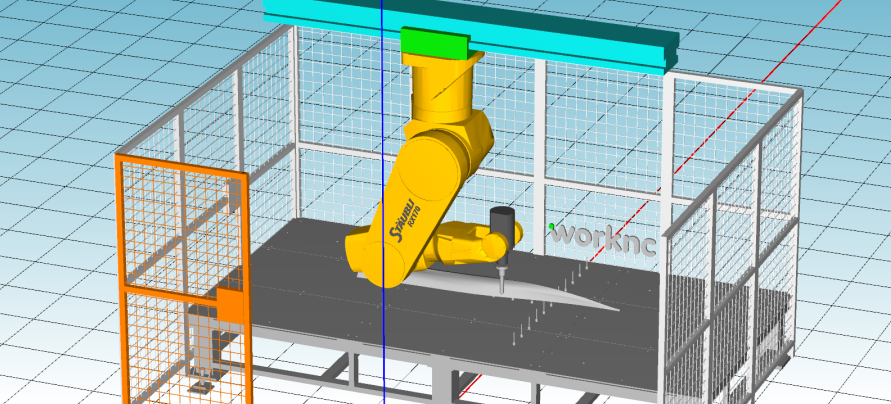The height and width of the screenshot is (404, 891).
Task: Select the green carriage block on the rail
Action: tap(434, 42)
